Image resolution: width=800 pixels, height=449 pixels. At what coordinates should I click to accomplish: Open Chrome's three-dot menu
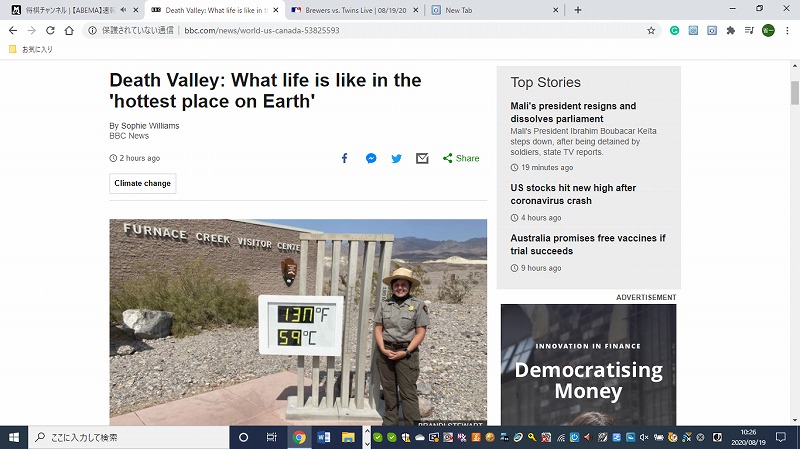tap(787, 31)
